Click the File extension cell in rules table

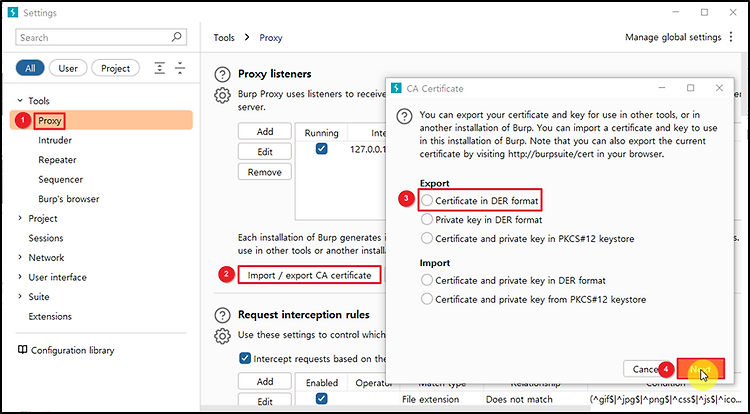[430, 399]
